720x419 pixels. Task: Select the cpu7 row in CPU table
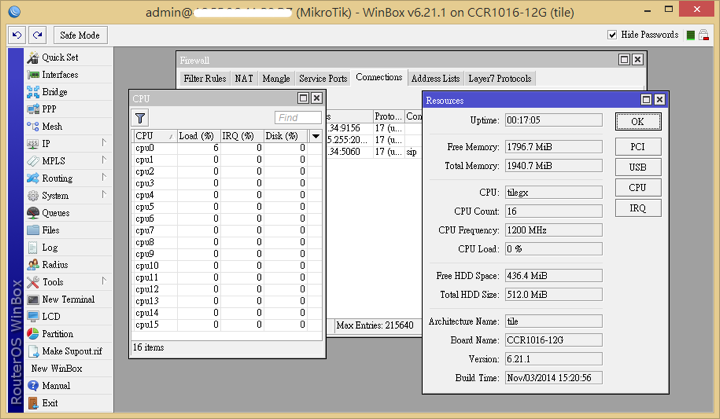[x=227, y=230]
